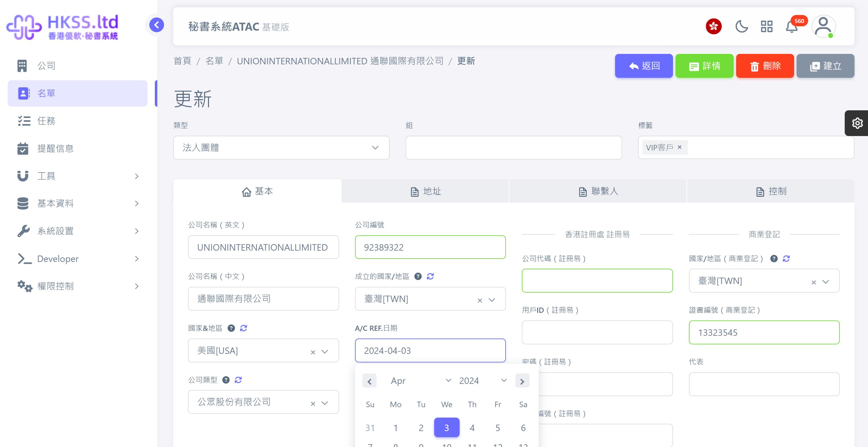Open the user profile avatar
Viewport: 868px width, 447px height.
[x=823, y=26]
